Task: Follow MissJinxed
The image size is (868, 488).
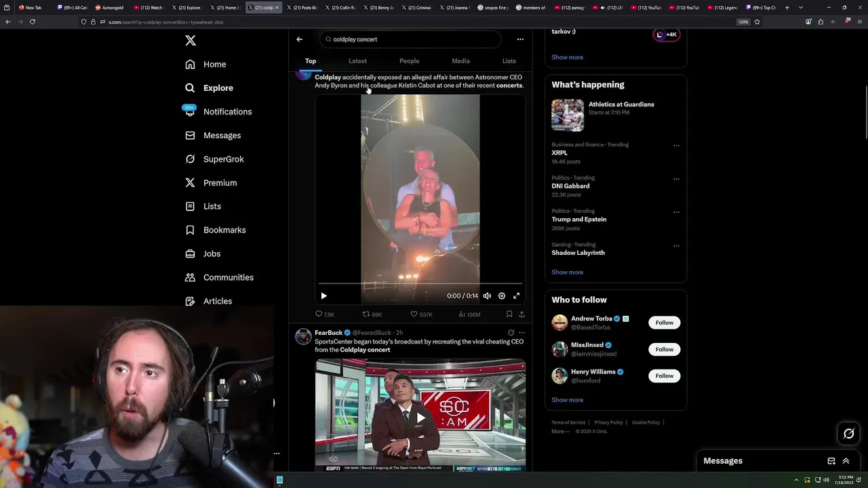Action: tap(665, 349)
